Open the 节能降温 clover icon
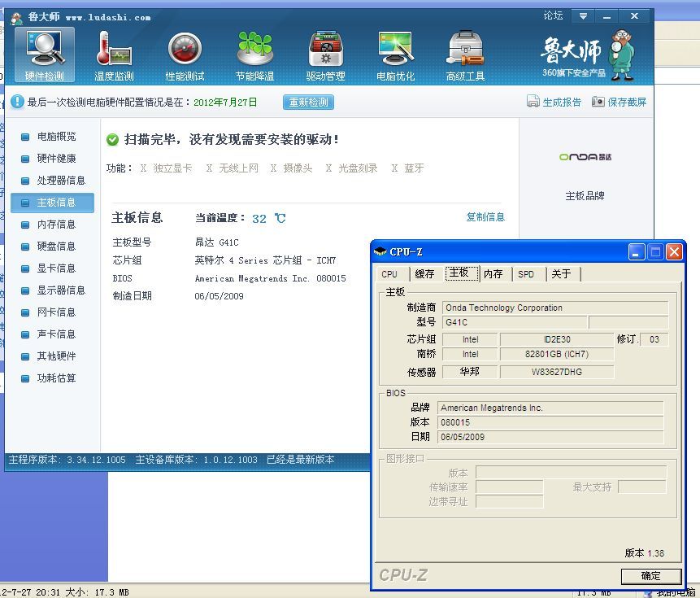700x598 pixels. [x=254, y=49]
